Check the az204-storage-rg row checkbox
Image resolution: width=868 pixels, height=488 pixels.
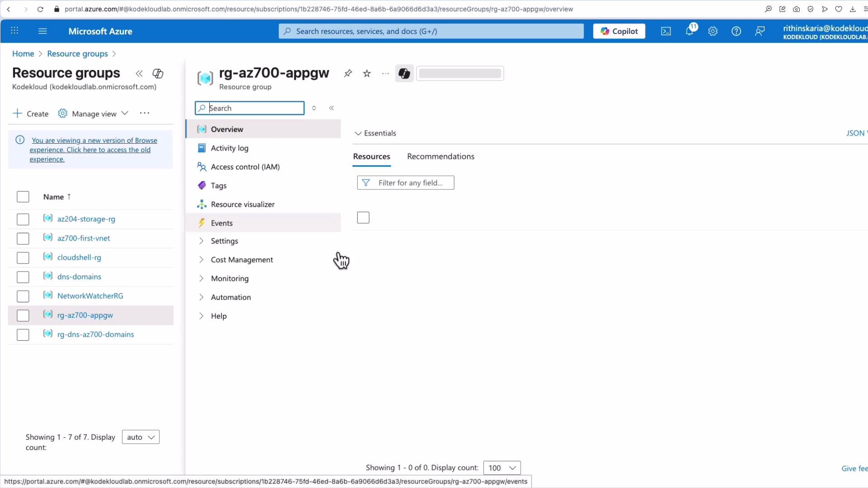23,219
